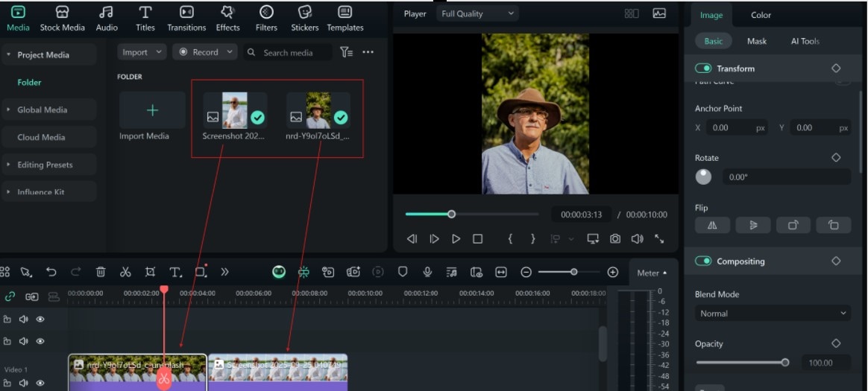Toggle auto ripple link icon on timeline
Image resolution: width=868 pixels, height=391 pixels.
coord(10,296)
